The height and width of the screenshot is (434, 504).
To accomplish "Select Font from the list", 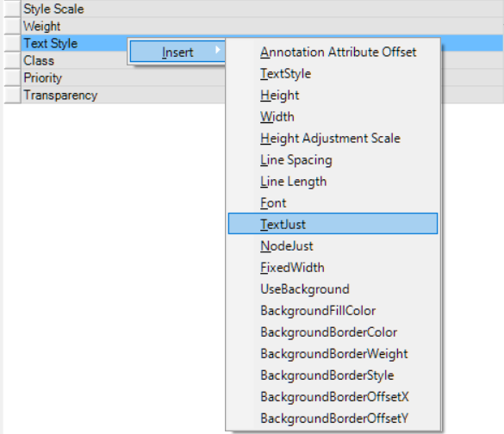I will (x=333, y=202).
